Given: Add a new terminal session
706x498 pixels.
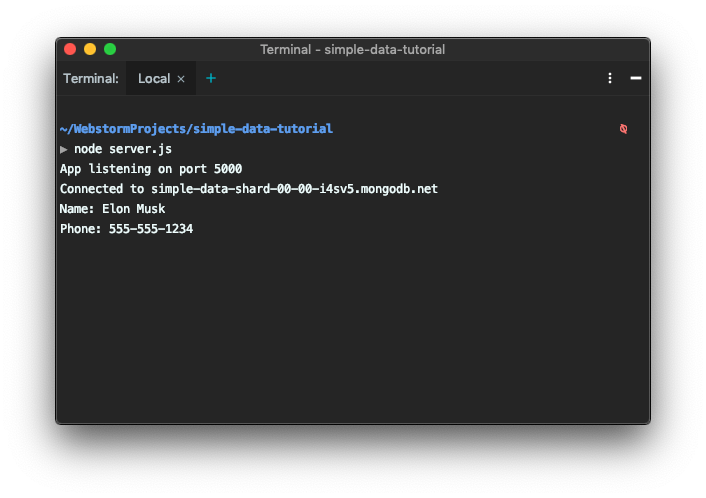Looking at the screenshot, I should pyautogui.click(x=211, y=78).
